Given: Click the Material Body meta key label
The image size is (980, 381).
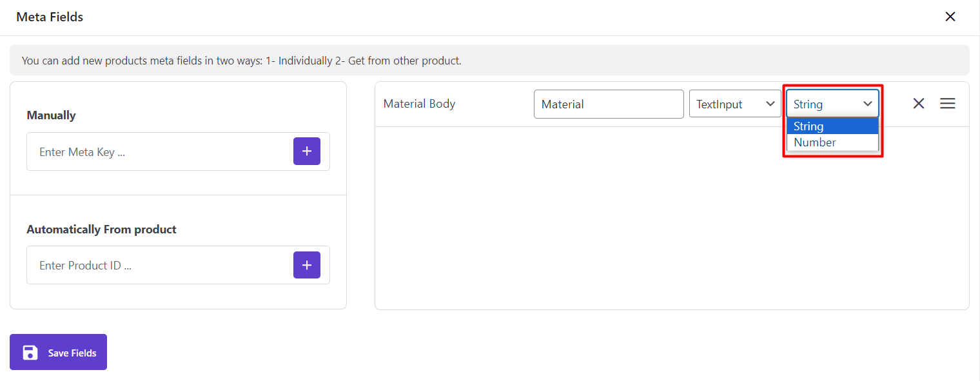Looking at the screenshot, I should [x=419, y=103].
